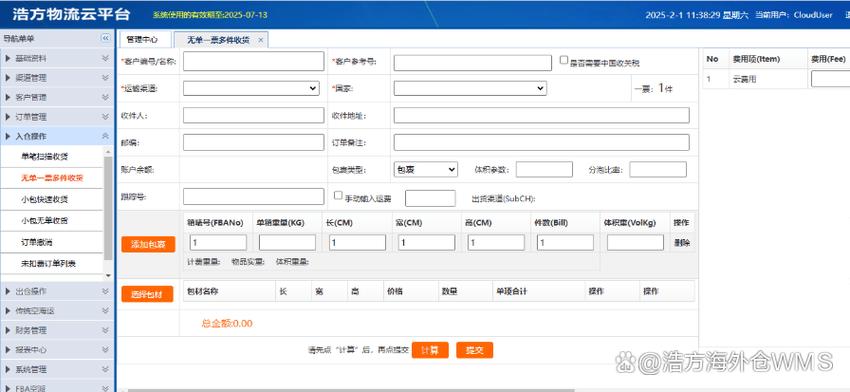This screenshot has height=392, width=850.
Task: Click the sidebar submenu scroll-down arrow
Action: (x=108, y=275)
